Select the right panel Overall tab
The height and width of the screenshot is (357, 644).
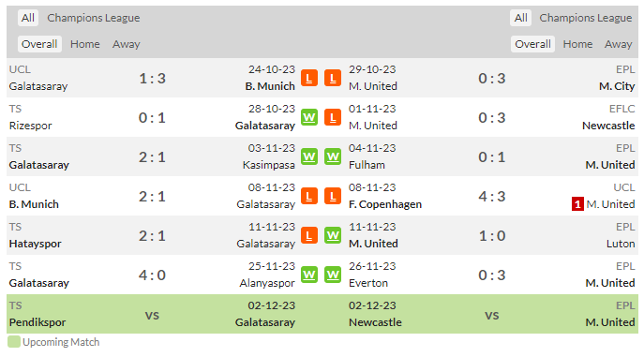[x=532, y=44]
